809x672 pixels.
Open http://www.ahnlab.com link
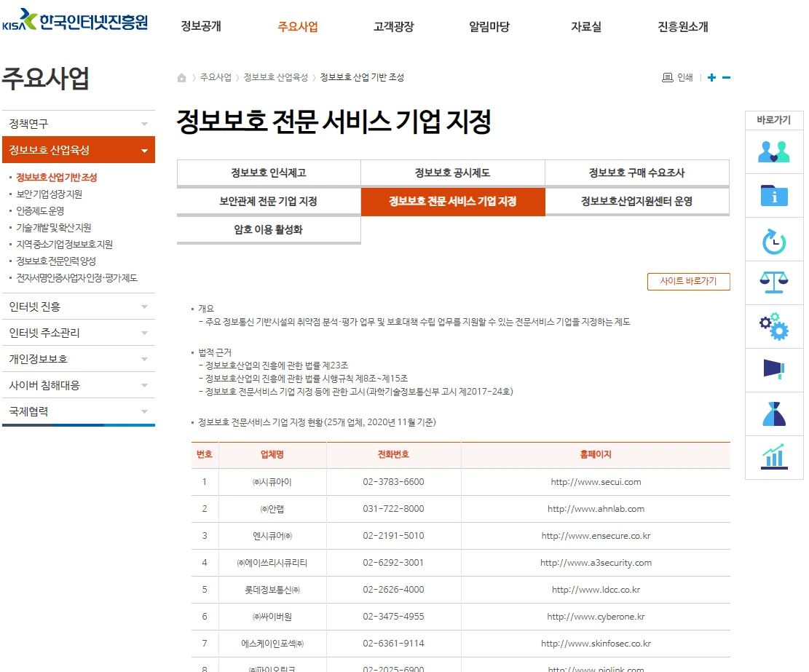coord(596,509)
